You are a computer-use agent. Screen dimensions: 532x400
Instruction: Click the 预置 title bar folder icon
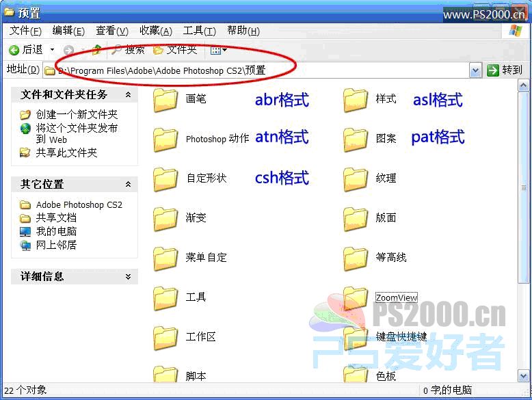pos(9,12)
